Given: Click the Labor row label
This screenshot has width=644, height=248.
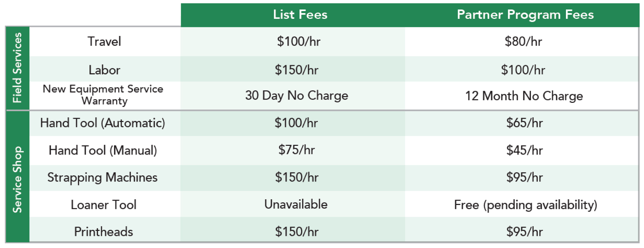Looking at the screenshot, I should (104, 70).
